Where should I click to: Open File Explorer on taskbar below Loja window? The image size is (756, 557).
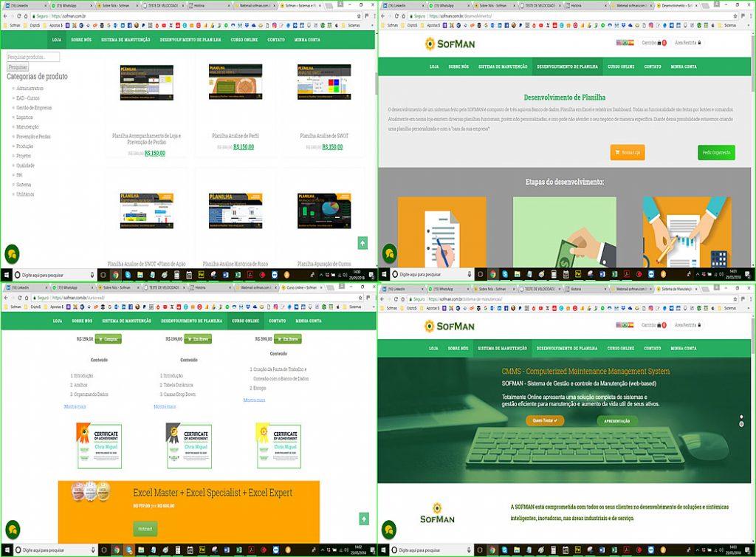(x=140, y=275)
